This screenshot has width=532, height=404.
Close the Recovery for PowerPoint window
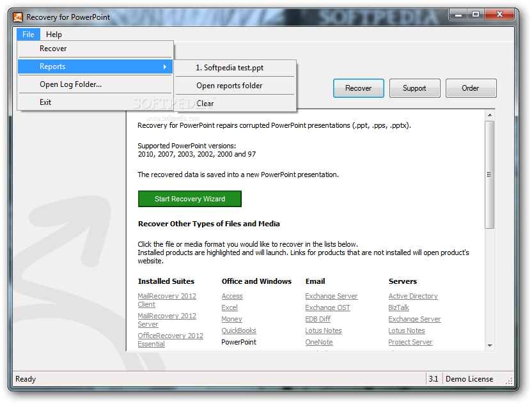(499, 15)
